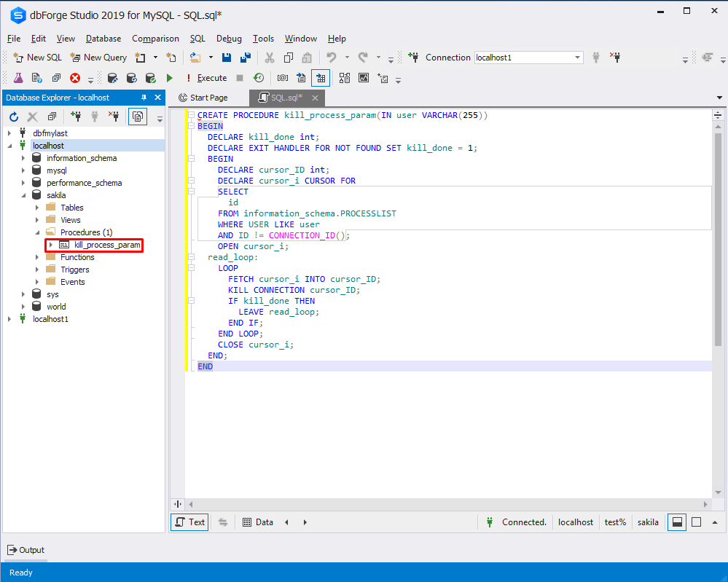Click the red stop-circle icon in toolbar
728x582 pixels.
(x=75, y=78)
